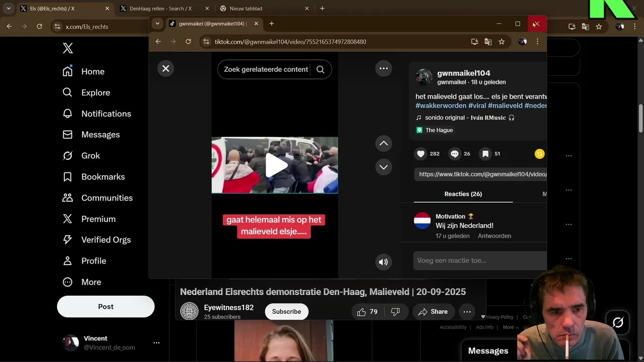Click the Premium X icon in sidebar
Image resolution: width=644 pixels, height=362 pixels.
click(67, 219)
